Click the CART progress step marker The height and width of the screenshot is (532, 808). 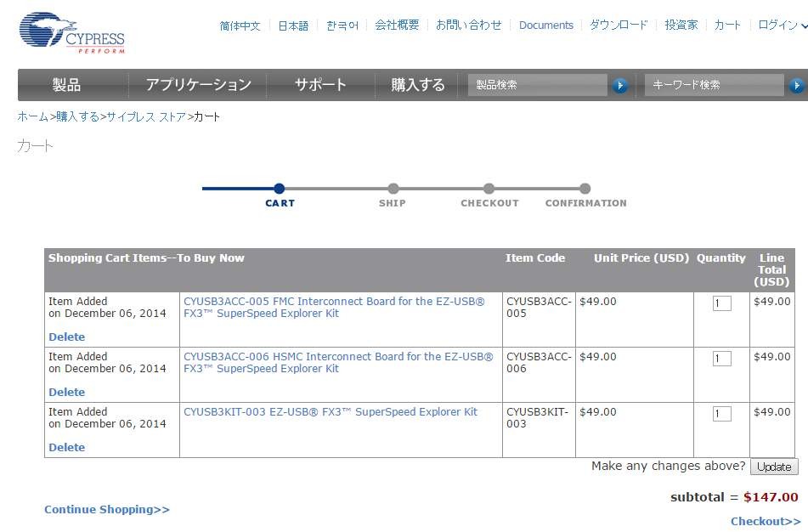click(280, 189)
